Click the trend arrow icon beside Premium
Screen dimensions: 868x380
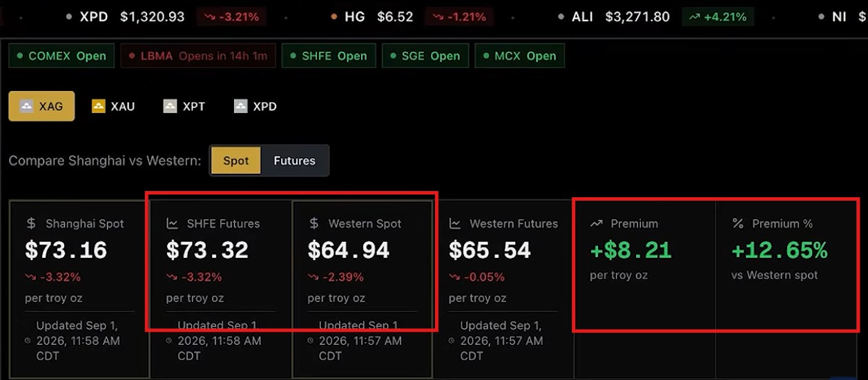coord(597,223)
